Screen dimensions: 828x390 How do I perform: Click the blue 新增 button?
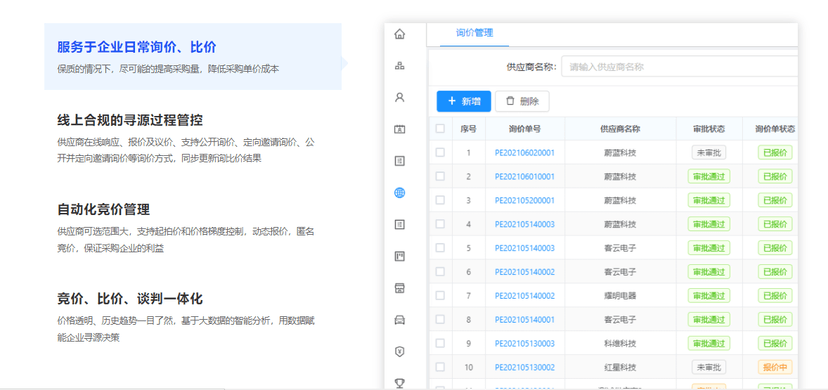(x=464, y=101)
